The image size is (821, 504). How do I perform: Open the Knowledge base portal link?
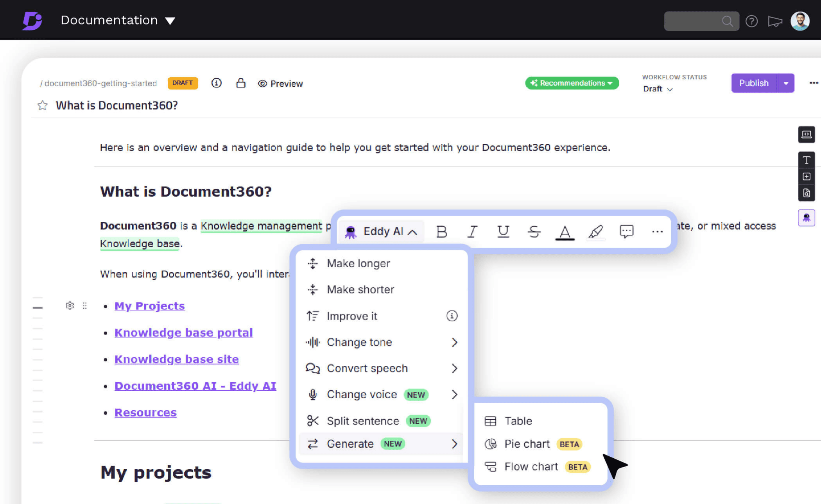click(x=183, y=332)
